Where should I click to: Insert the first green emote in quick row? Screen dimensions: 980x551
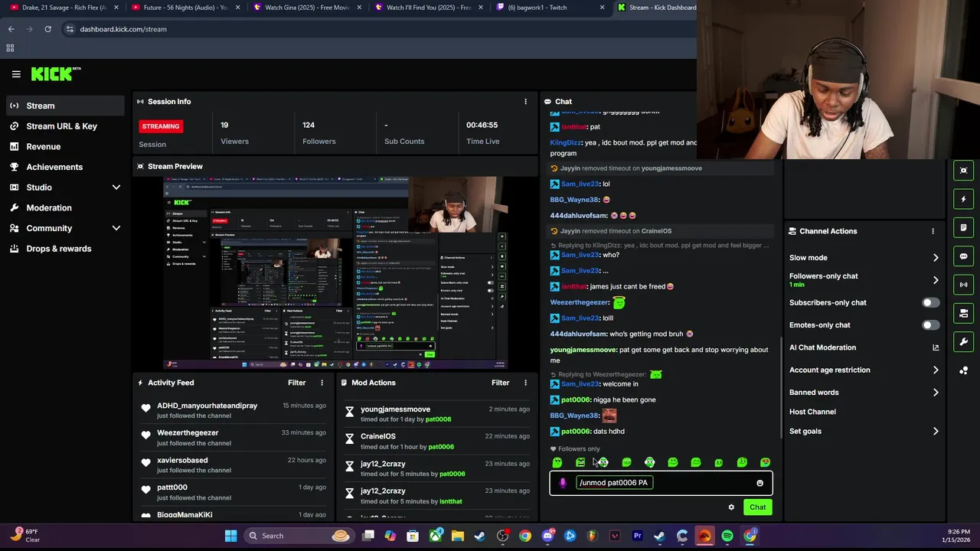pyautogui.click(x=557, y=462)
